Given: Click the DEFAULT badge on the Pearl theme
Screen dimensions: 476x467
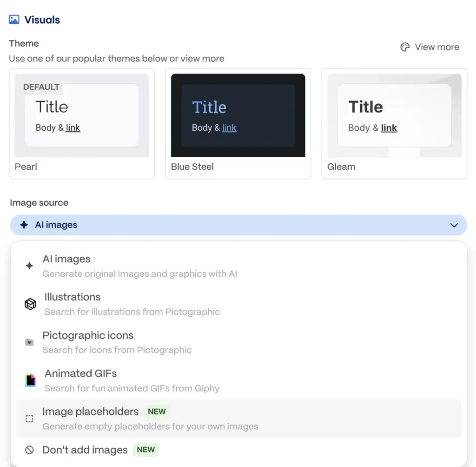Looking at the screenshot, I should click(41, 87).
